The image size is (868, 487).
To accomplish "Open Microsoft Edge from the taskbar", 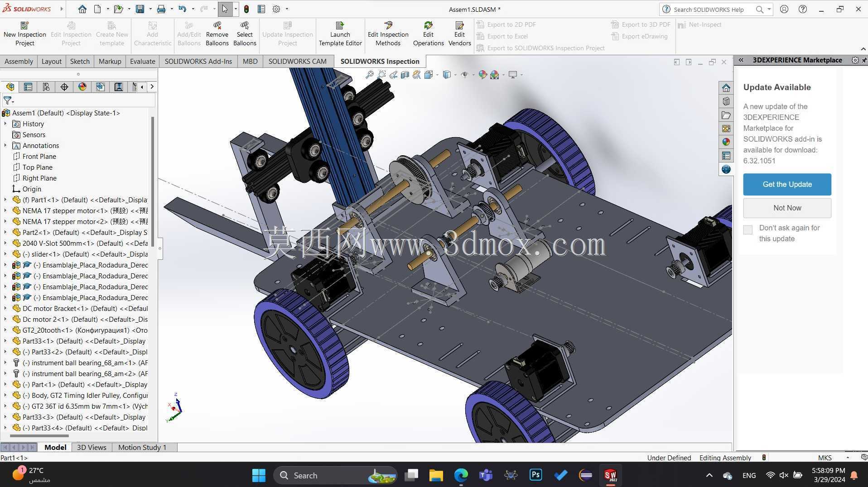I will (461, 475).
